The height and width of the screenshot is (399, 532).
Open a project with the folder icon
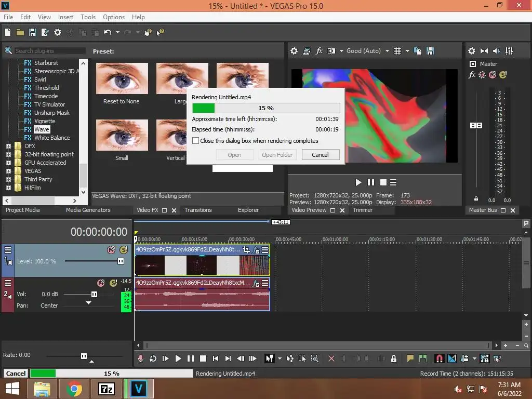pos(20,32)
